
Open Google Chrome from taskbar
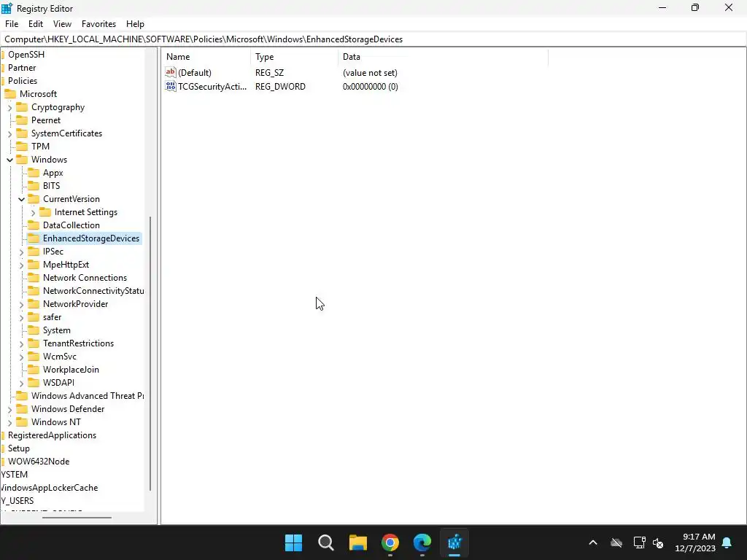pos(390,542)
